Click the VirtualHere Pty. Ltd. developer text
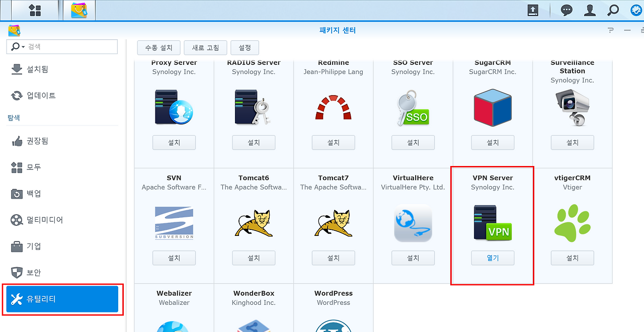This screenshot has height=332, width=644. [x=413, y=187]
